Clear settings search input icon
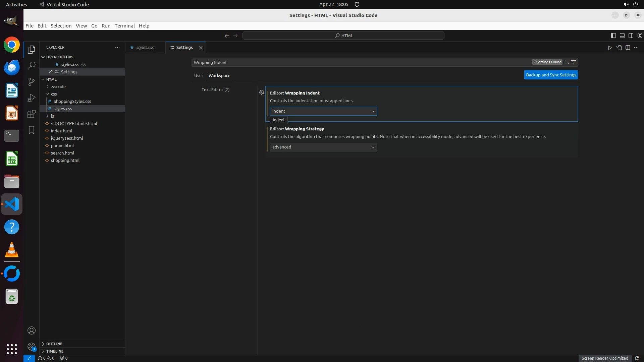Screen dimensions: 644x362 pyautogui.click(x=567, y=62)
